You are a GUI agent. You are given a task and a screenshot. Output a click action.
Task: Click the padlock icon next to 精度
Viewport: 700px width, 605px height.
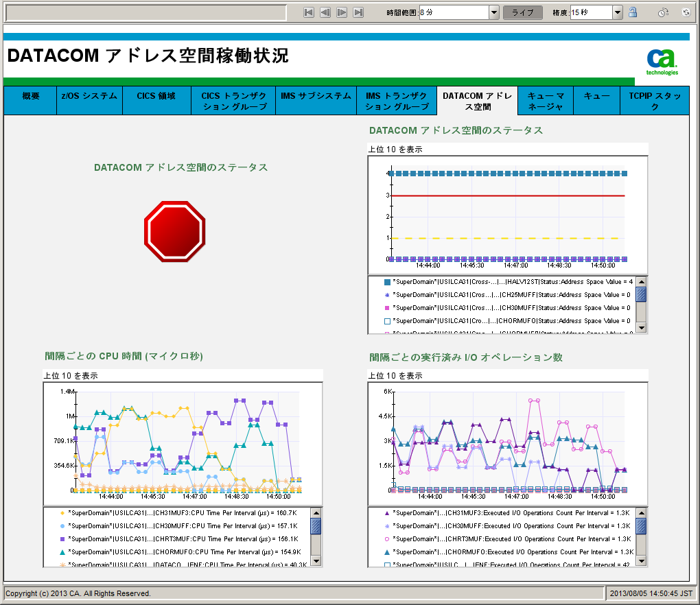[x=632, y=12]
